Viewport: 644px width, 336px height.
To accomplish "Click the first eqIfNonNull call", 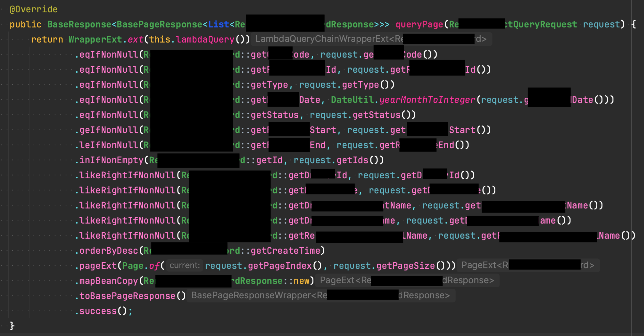I will point(107,54).
